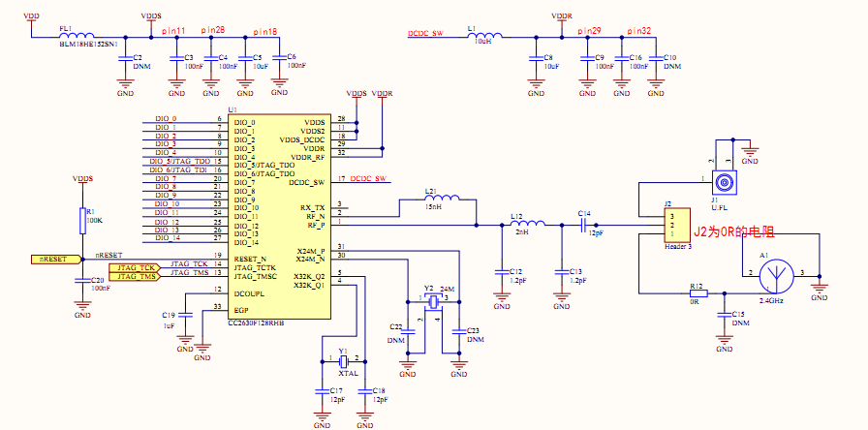Select the JTAG_TMS yellow port tag

(x=135, y=276)
